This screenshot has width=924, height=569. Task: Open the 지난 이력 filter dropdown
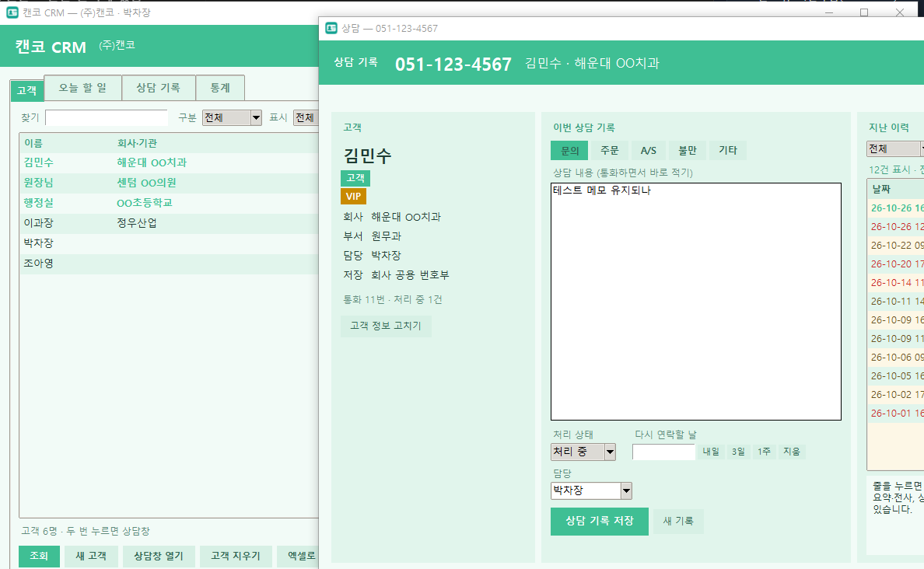pyautogui.click(x=895, y=149)
